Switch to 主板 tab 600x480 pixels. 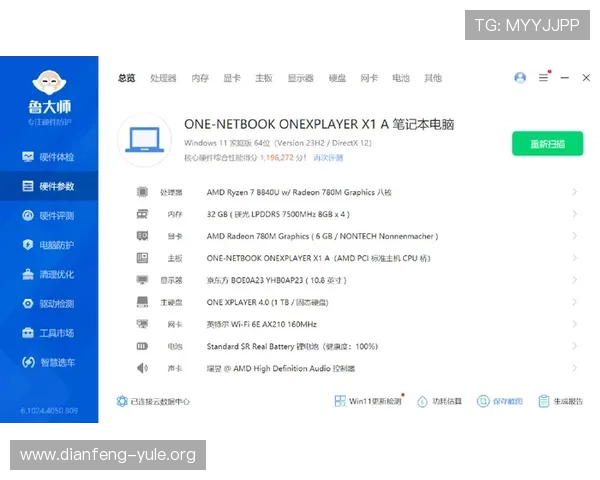(264, 78)
